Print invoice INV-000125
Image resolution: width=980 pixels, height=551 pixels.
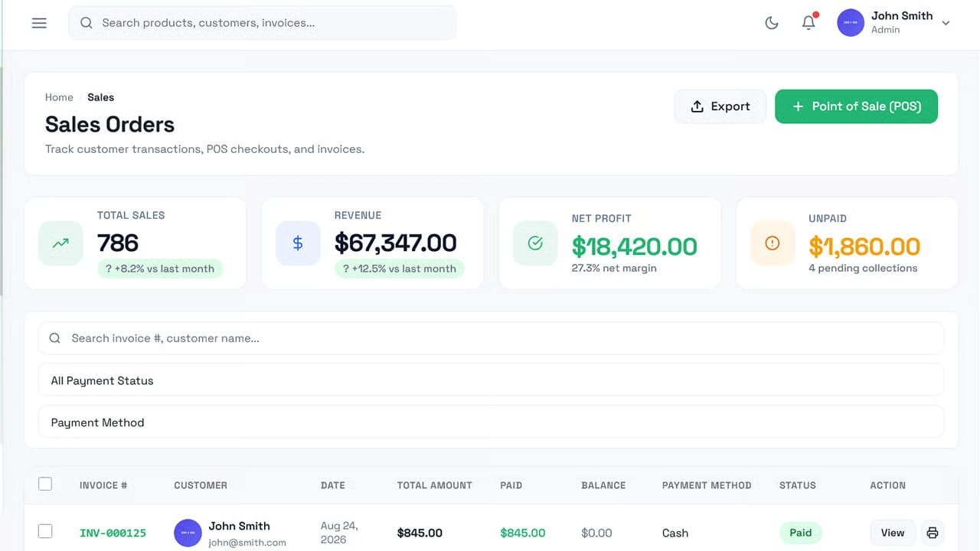932,533
